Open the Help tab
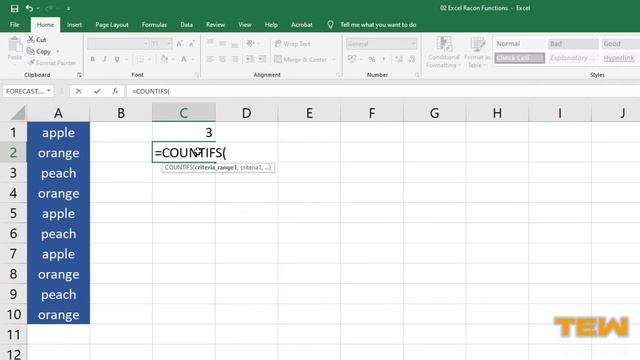The image size is (640, 360). [271, 24]
